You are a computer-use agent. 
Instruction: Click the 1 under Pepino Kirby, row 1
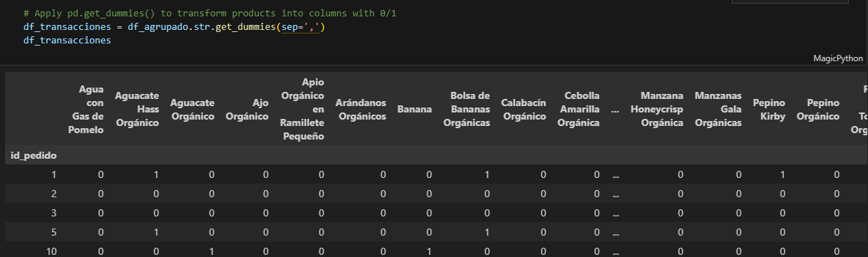(782, 174)
